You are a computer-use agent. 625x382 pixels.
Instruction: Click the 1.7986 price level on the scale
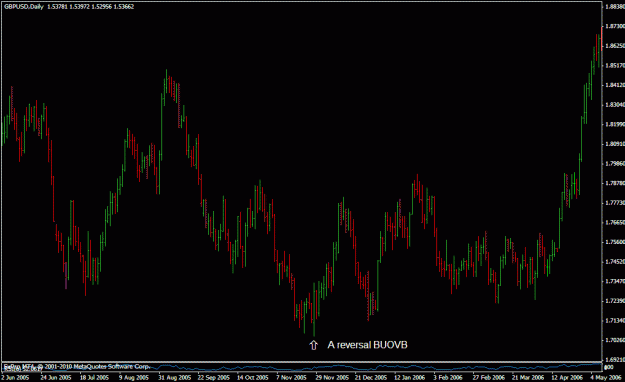tap(615, 163)
